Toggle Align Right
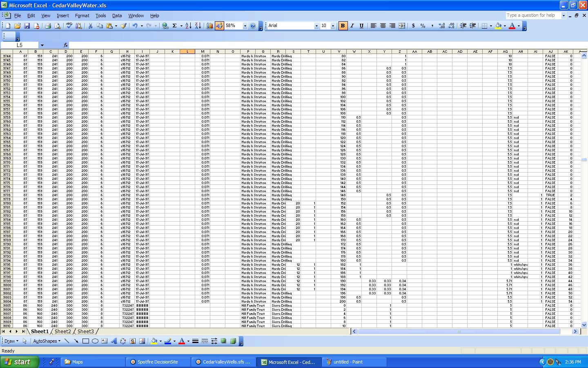This screenshot has height=368, width=588. coord(392,26)
